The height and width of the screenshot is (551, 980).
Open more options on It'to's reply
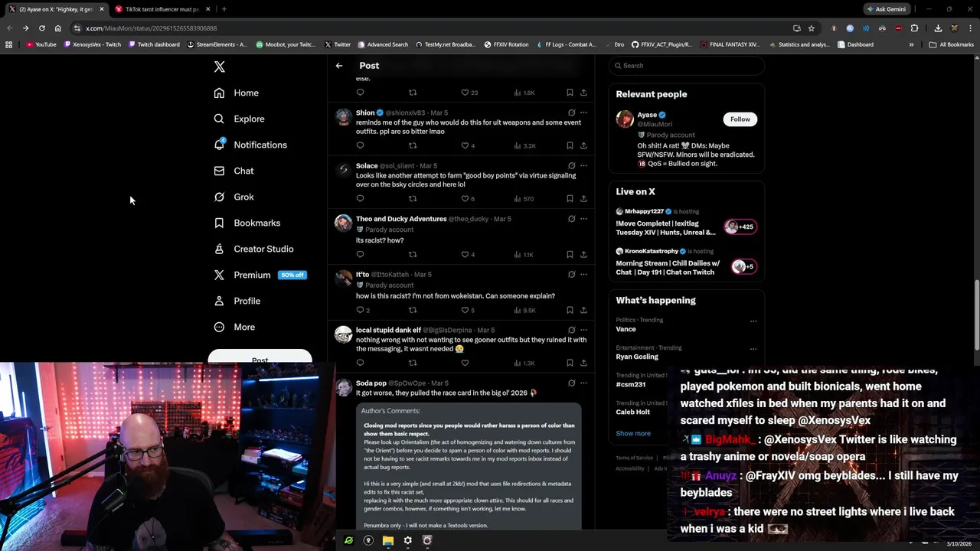583,274
